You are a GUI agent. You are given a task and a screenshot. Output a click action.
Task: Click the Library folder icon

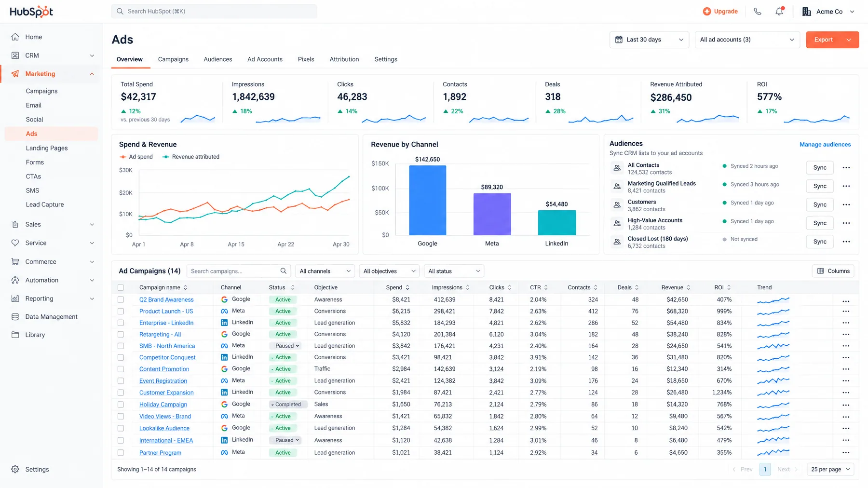coord(15,335)
